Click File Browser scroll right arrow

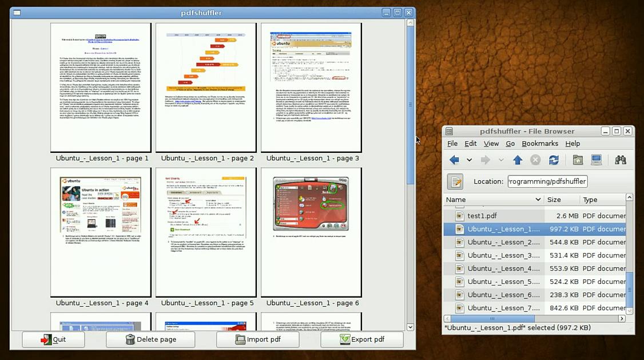(x=622, y=318)
